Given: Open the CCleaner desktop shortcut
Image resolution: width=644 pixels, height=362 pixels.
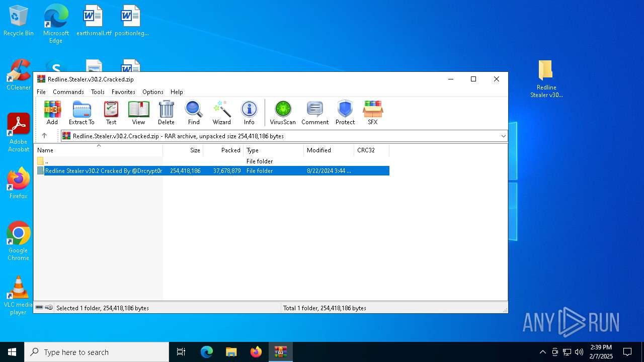Looking at the screenshot, I should [19, 75].
